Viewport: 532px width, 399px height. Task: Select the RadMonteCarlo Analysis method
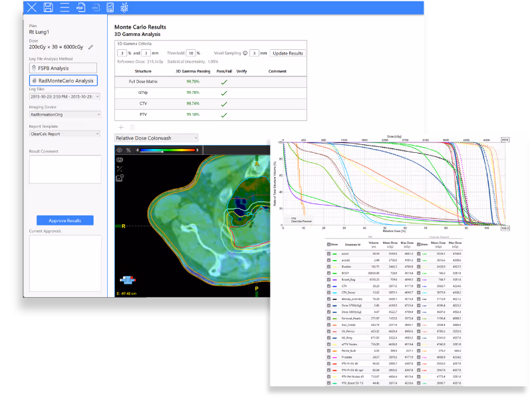click(63, 80)
